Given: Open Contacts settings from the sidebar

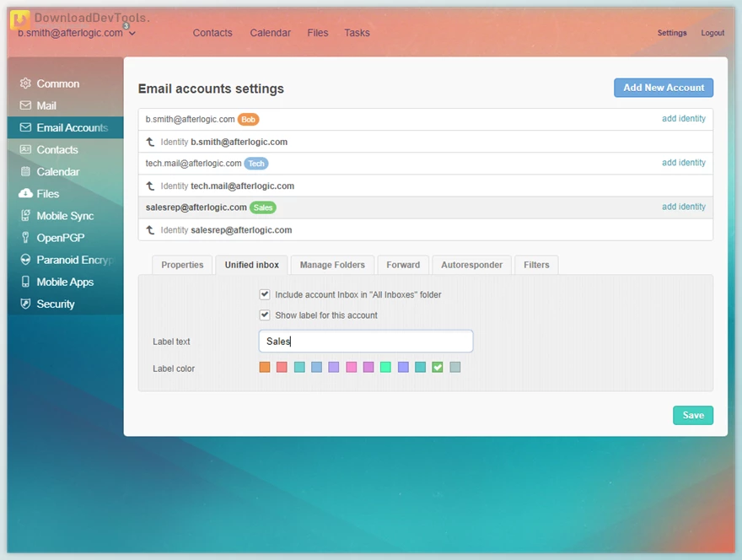Looking at the screenshot, I should coord(56,149).
